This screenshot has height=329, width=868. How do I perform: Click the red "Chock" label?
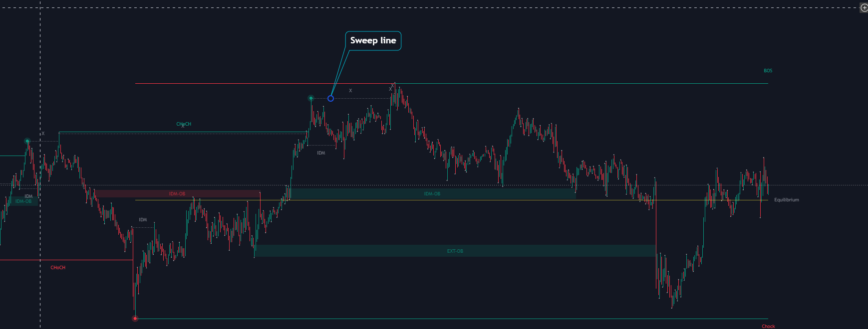768,327
